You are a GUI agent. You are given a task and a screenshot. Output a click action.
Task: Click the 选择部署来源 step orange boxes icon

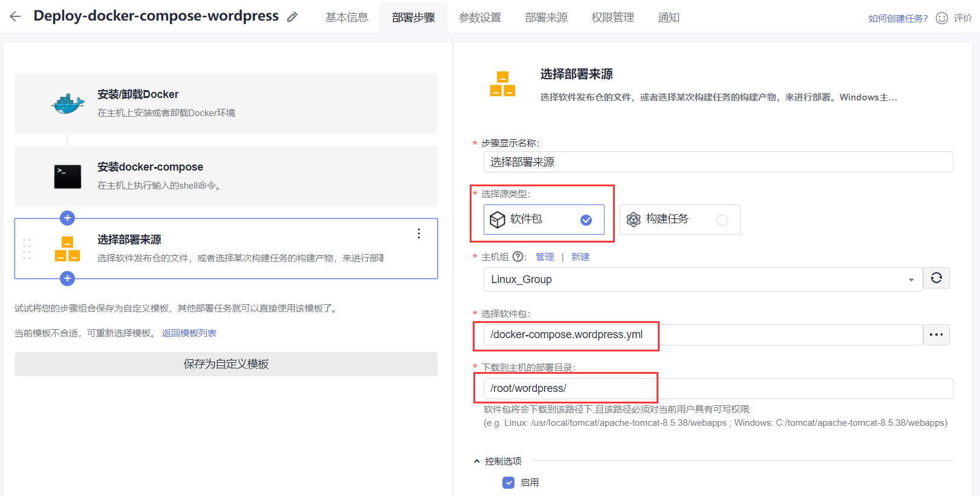(x=68, y=249)
